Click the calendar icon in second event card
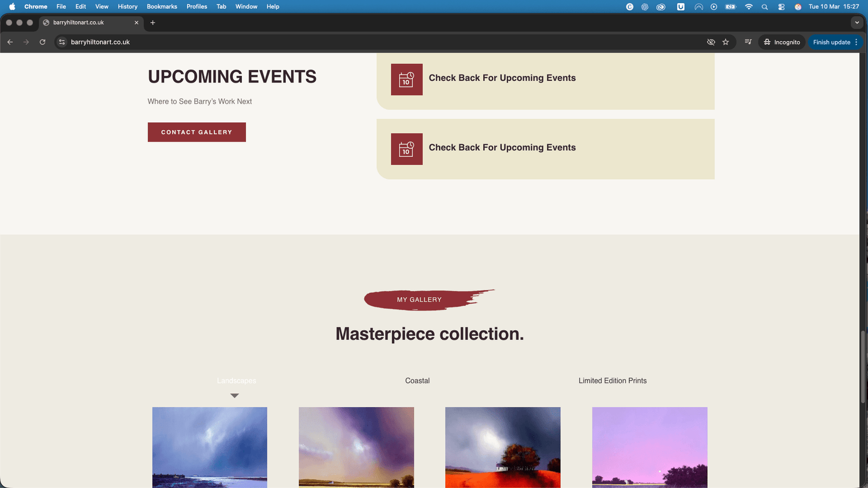This screenshot has width=868, height=488. [x=406, y=149]
